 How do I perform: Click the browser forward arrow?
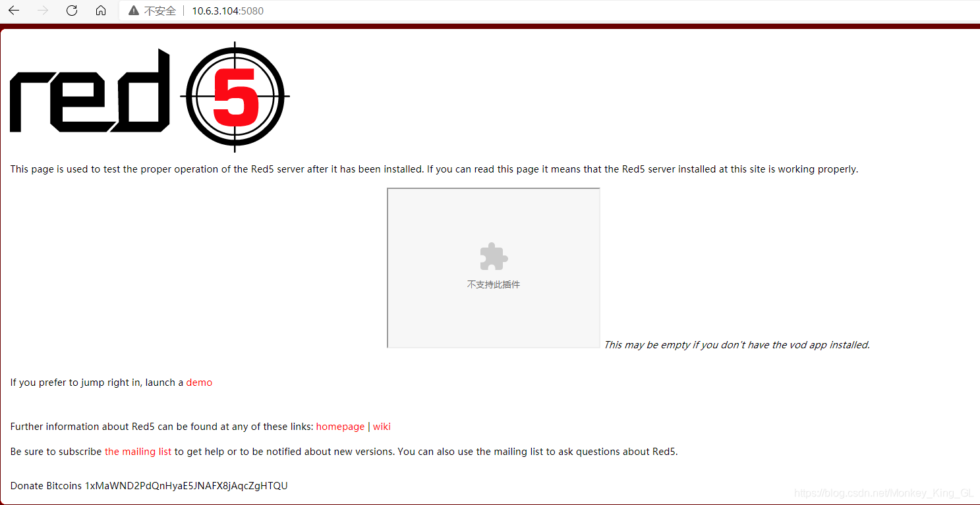coord(43,11)
